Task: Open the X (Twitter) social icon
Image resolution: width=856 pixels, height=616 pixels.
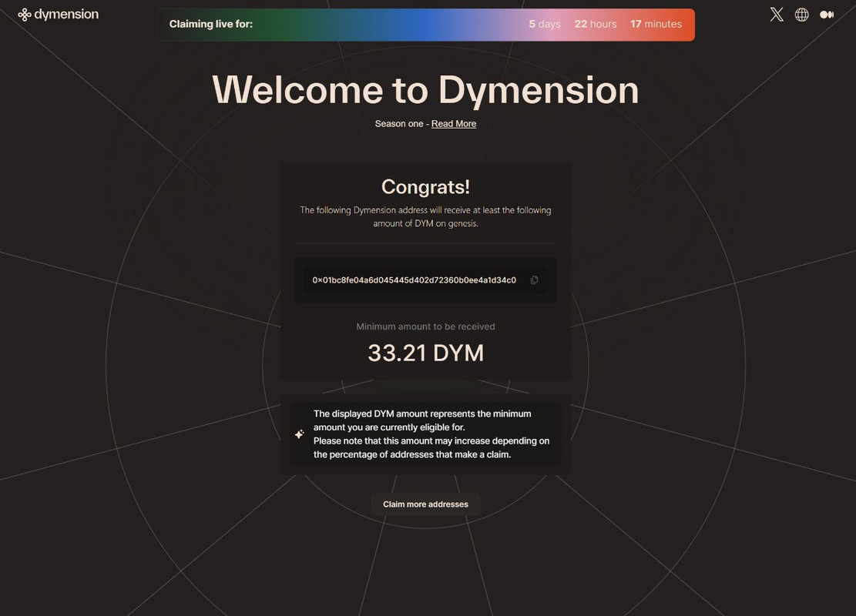Action: [777, 15]
